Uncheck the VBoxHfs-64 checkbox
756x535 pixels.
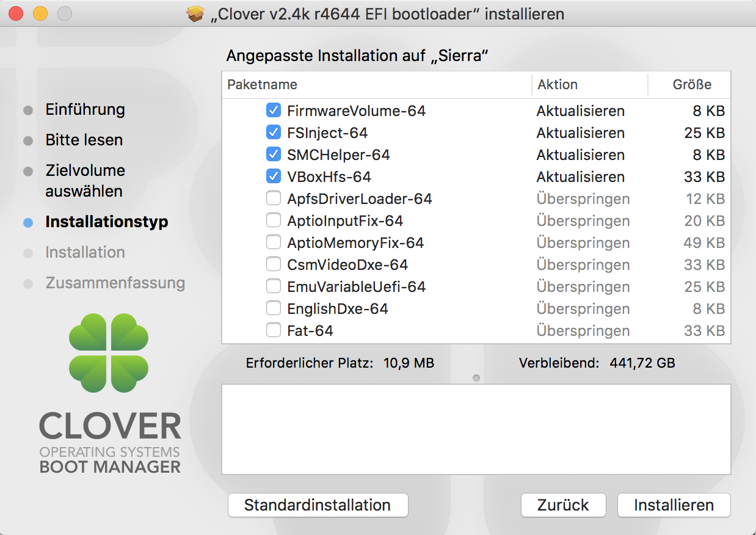(274, 177)
